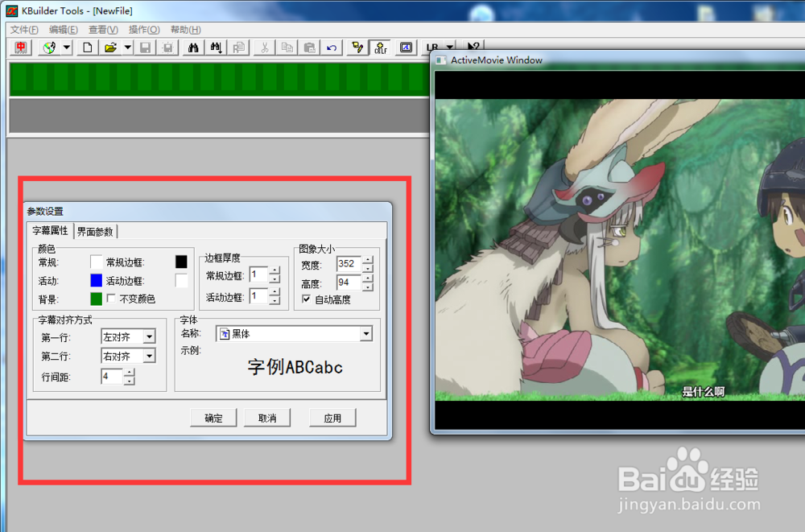The height and width of the screenshot is (532, 805).
Task: Click the red 中 language toolbar icon
Action: pyautogui.click(x=21, y=47)
